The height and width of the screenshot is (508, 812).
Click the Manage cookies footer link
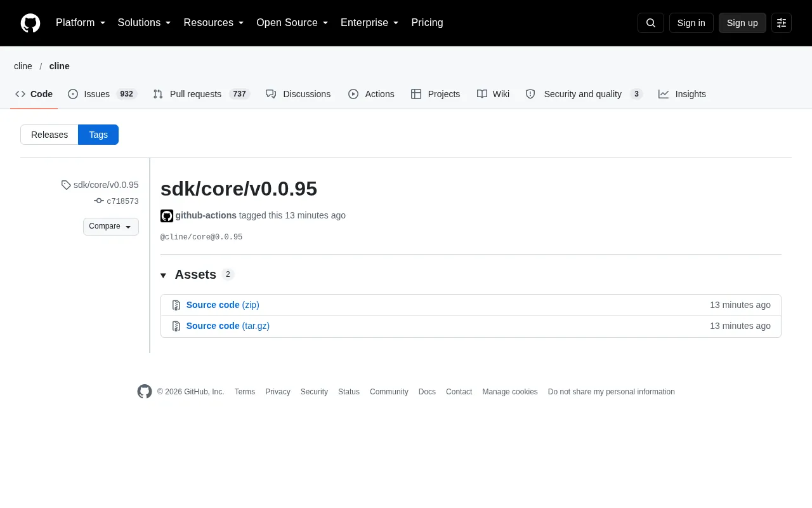pos(510,392)
